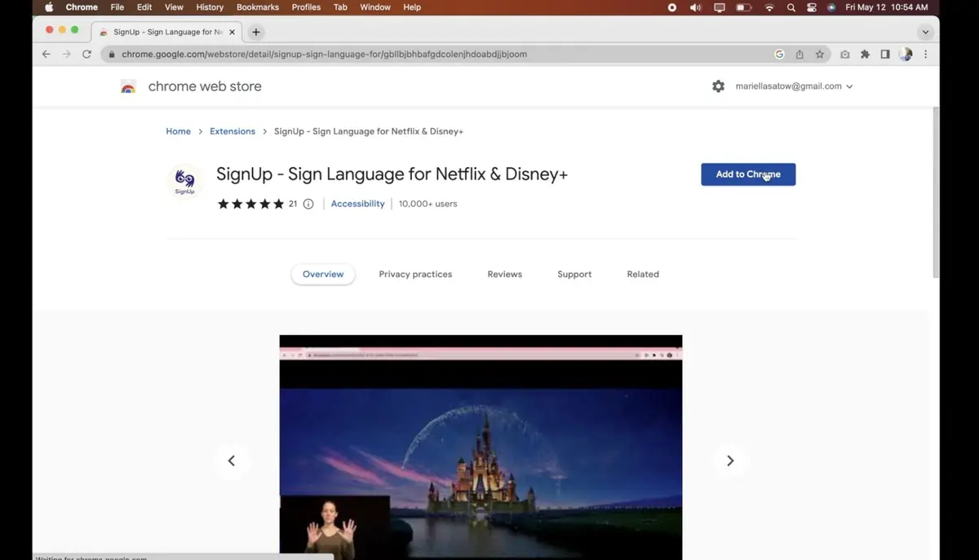Open the Window menu

[375, 7]
